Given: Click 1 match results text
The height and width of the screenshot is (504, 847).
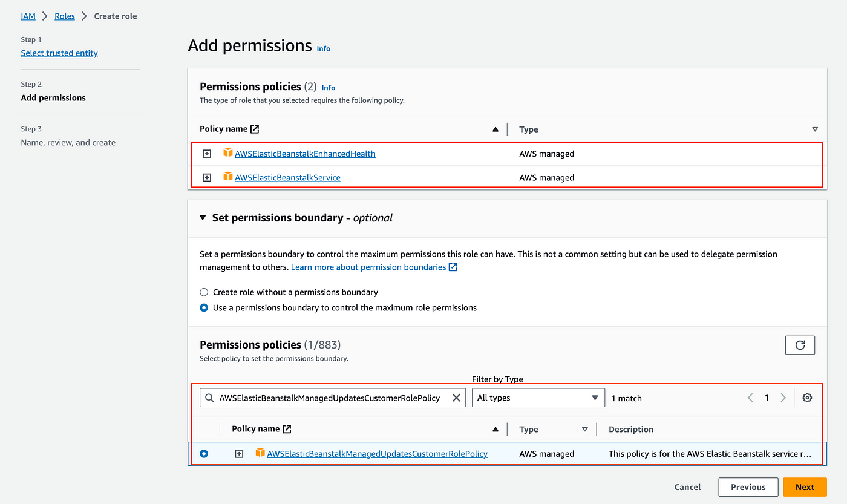Looking at the screenshot, I should coord(626,399).
